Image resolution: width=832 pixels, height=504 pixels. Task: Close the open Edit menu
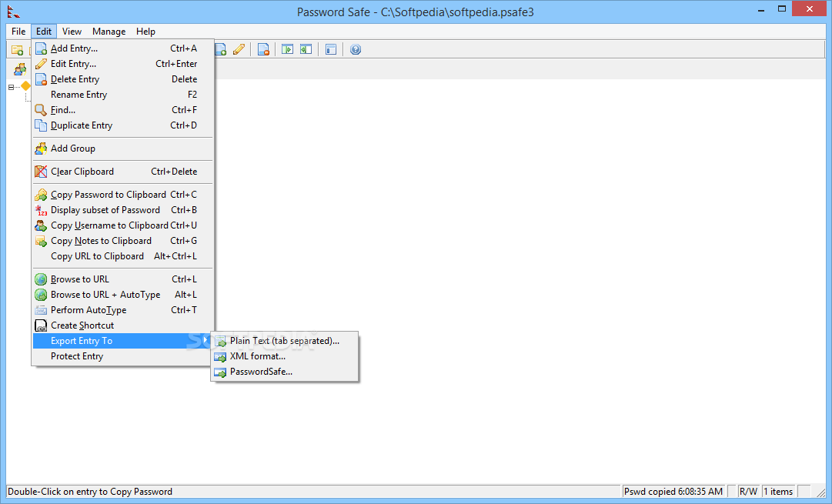[x=44, y=32]
